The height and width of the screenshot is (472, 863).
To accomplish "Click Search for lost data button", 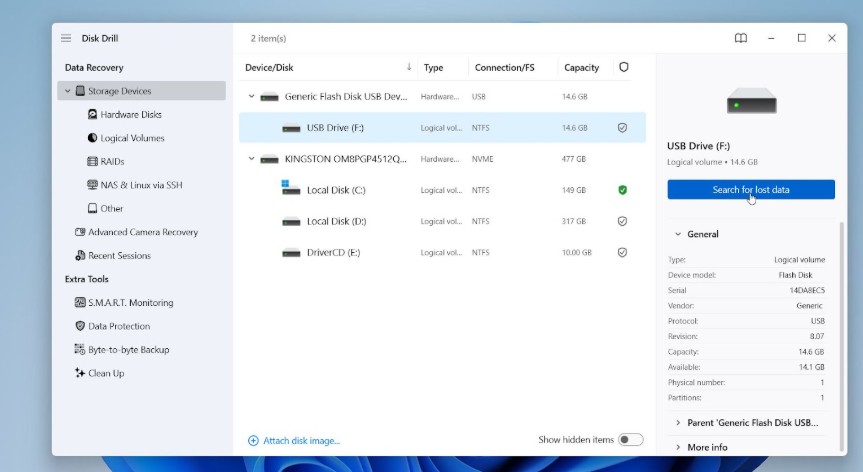I will coord(751,189).
